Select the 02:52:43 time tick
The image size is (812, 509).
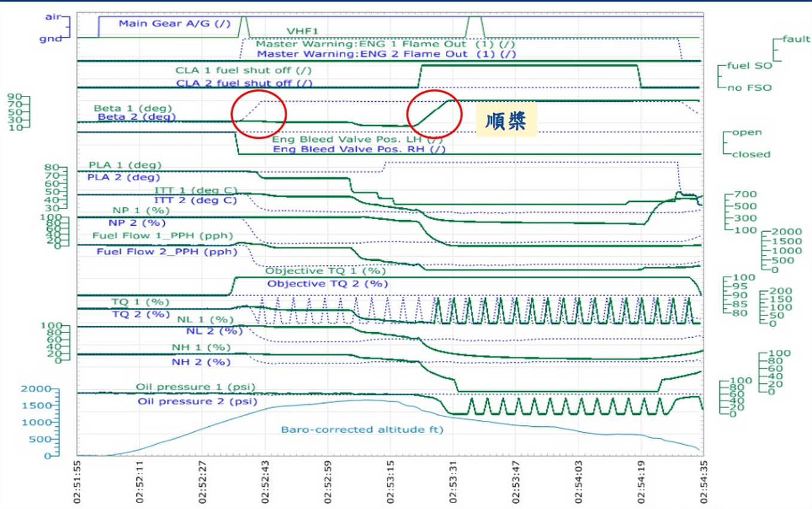click(266, 483)
